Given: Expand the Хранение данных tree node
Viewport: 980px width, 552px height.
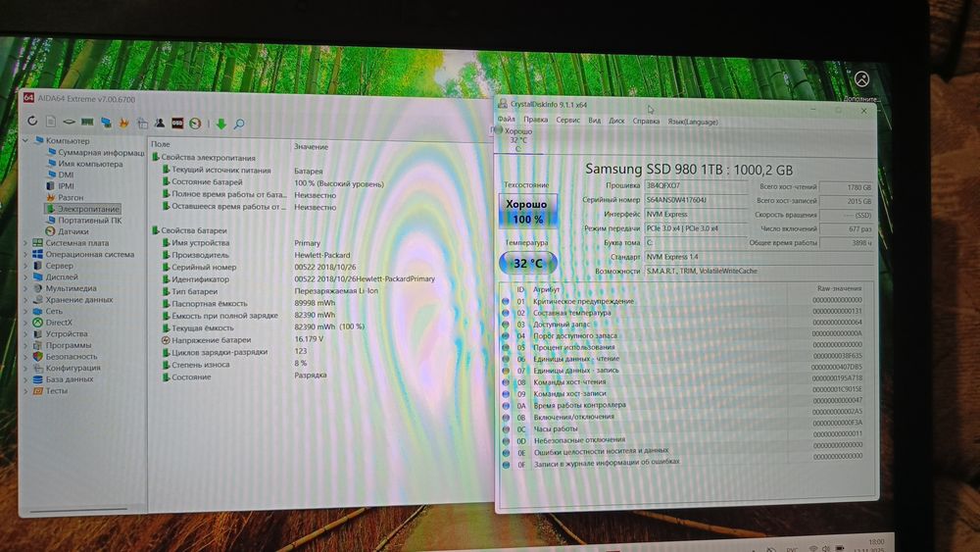Looking at the screenshot, I should pyautogui.click(x=25, y=299).
